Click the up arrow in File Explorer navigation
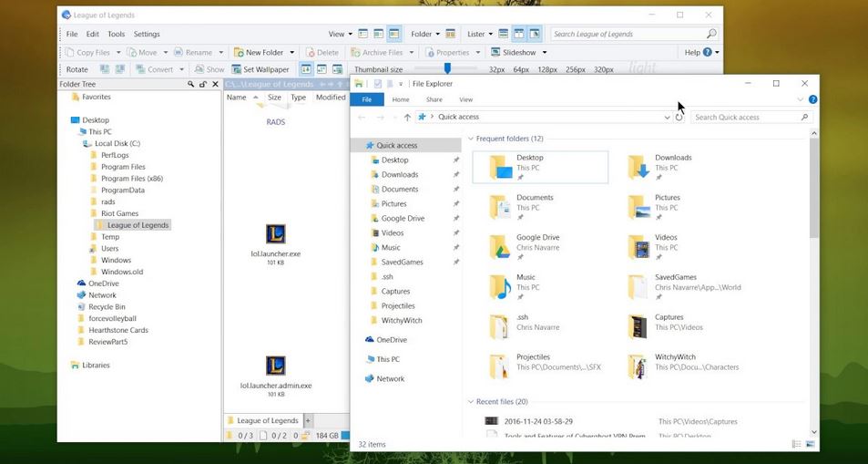Image resolution: width=868 pixels, height=464 pixels. coord(407,117)
